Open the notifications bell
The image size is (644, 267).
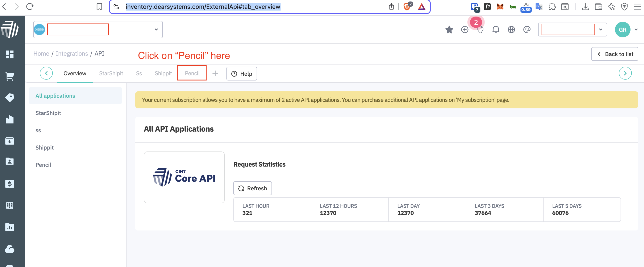[x=495, y=29]
